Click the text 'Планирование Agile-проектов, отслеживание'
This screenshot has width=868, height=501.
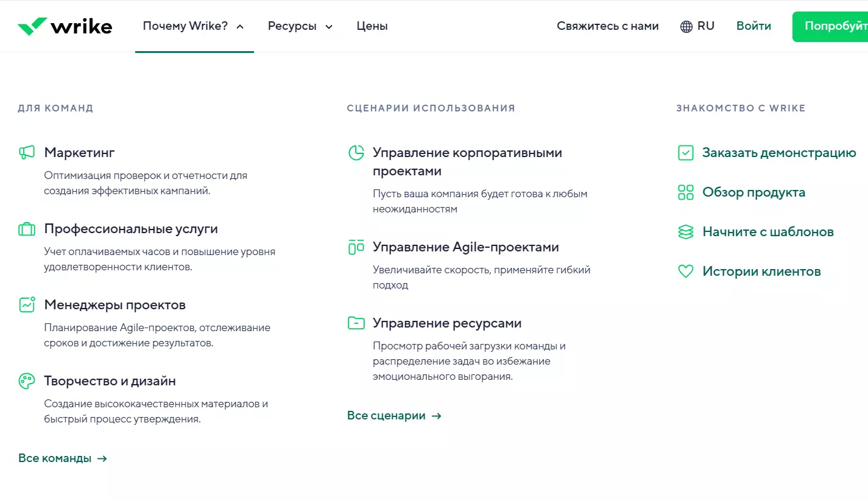click(157, 328)
